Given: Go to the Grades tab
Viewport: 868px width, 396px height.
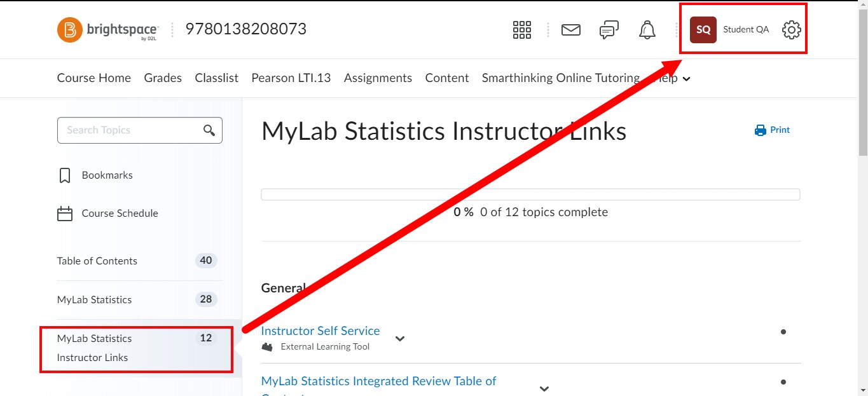Looking at the screenshot, I should click(163, 78).
